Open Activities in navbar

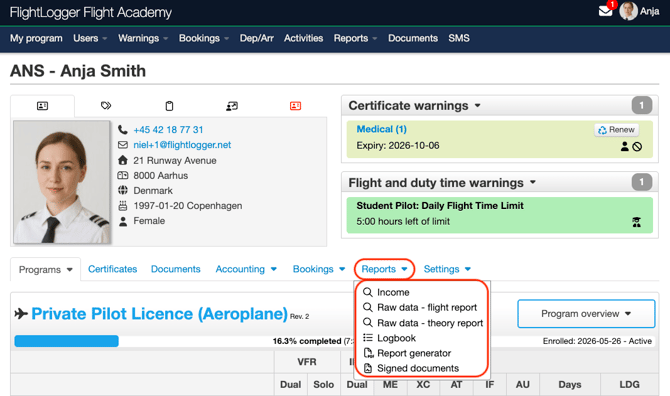point(303,38)
